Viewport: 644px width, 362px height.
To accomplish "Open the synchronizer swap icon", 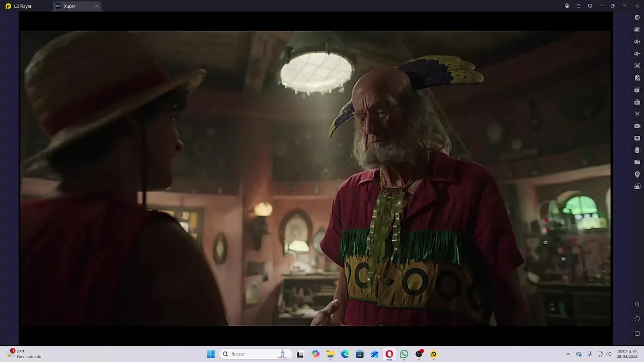I will (x=637, y=138).
